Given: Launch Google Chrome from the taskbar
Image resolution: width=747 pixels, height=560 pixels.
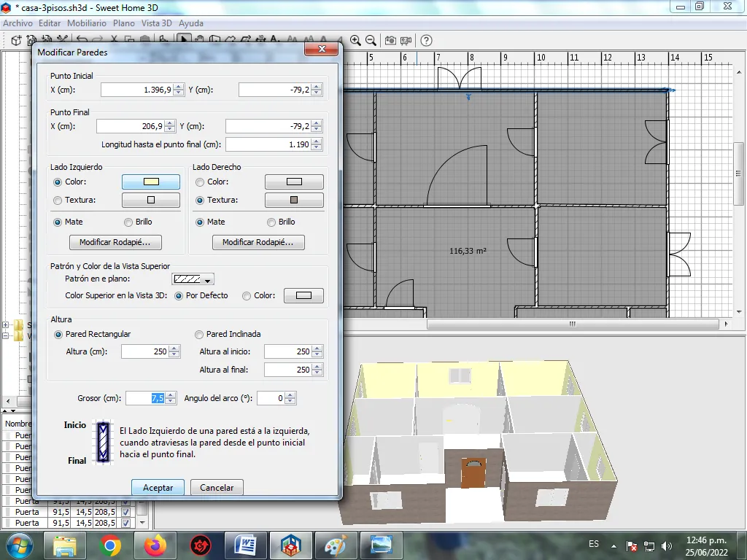Looking at the screenshot, I should pyautogui.click(x=110, y=545).
